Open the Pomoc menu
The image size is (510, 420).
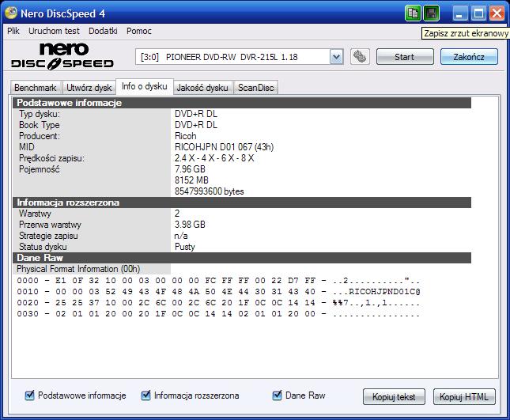pyautogui.click(x=139, y=31)
